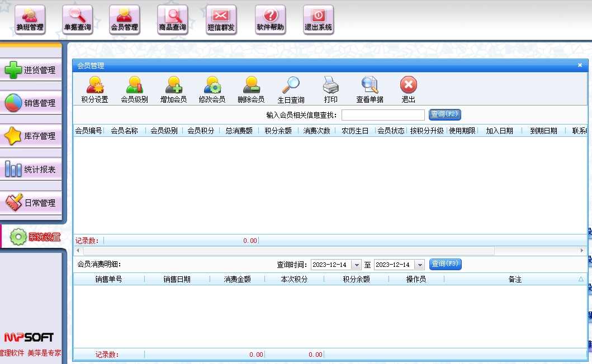Open 积分设置 points settings icon

tap(94, 90)
